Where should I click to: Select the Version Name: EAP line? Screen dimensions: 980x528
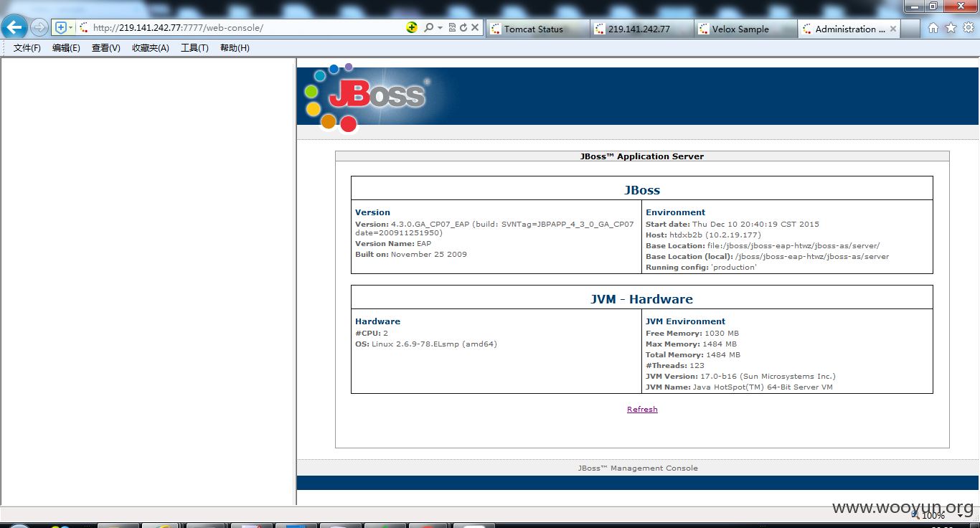click(x=393, y=244)
